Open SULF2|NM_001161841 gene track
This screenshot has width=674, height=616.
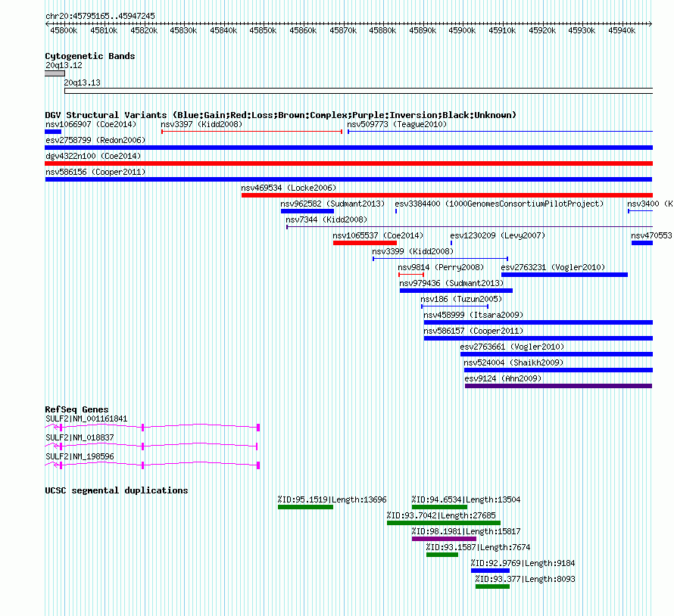click(x=152, y=427)
